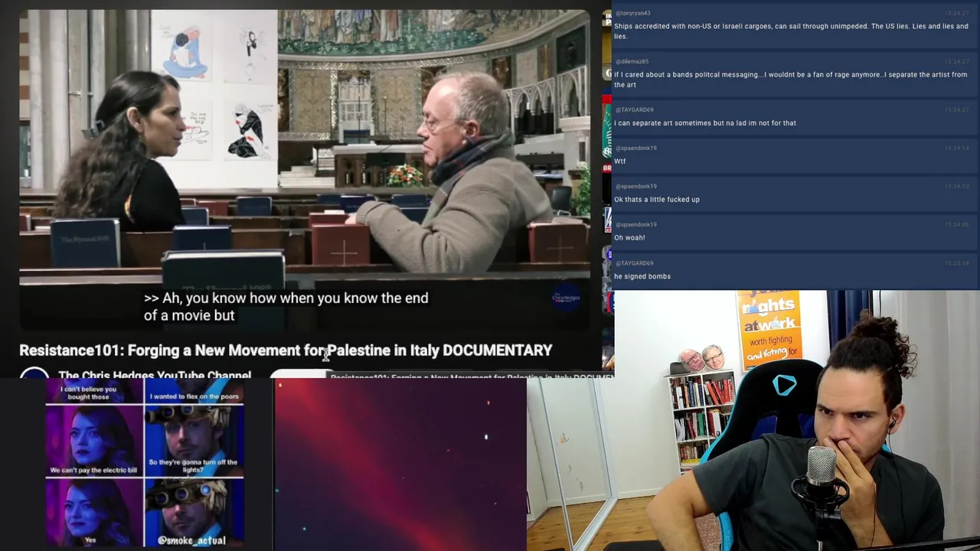Select @TAYGARD69 above 'i can separate art' message
The width and height of the screenshot is (980, 551).
point(634,109)
